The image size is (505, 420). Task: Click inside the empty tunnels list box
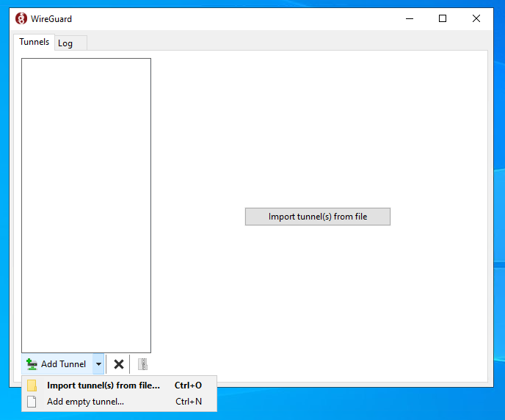86,205
